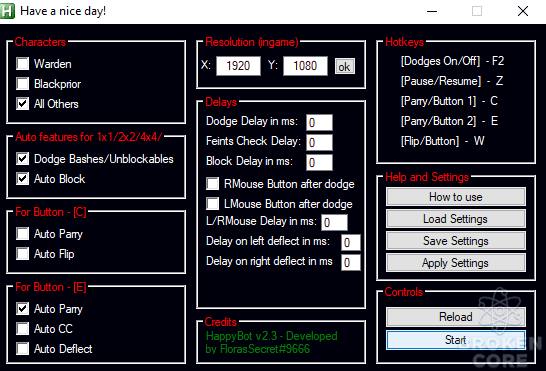Viewport: 546px width, 371px height.
Task: Click the Have a nice day! window title
Action: (63, 11)
